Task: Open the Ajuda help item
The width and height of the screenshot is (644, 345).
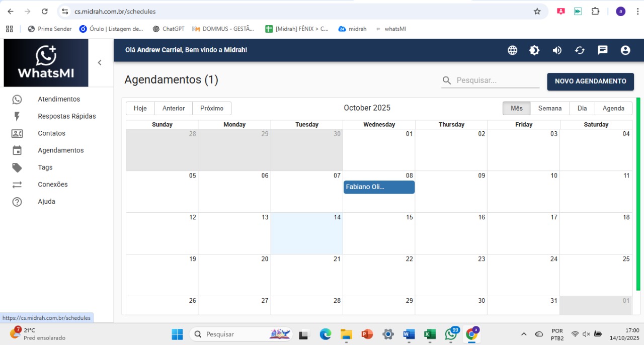Action: (x=46, y=202)
